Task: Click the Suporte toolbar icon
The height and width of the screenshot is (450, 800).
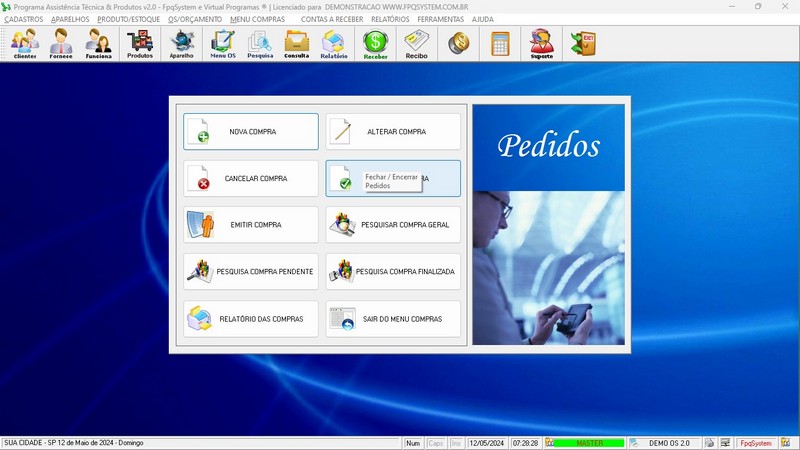Action: [542, 43]
